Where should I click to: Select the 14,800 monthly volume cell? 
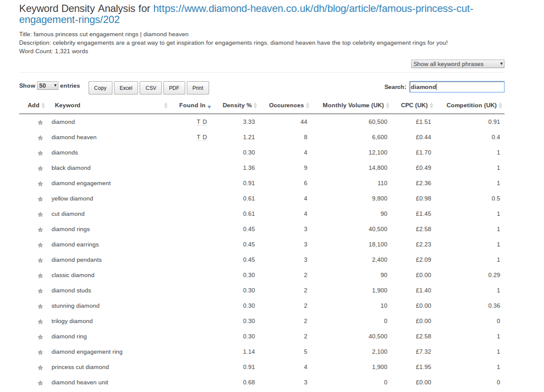pyautogui.click(x=378, y=168)
